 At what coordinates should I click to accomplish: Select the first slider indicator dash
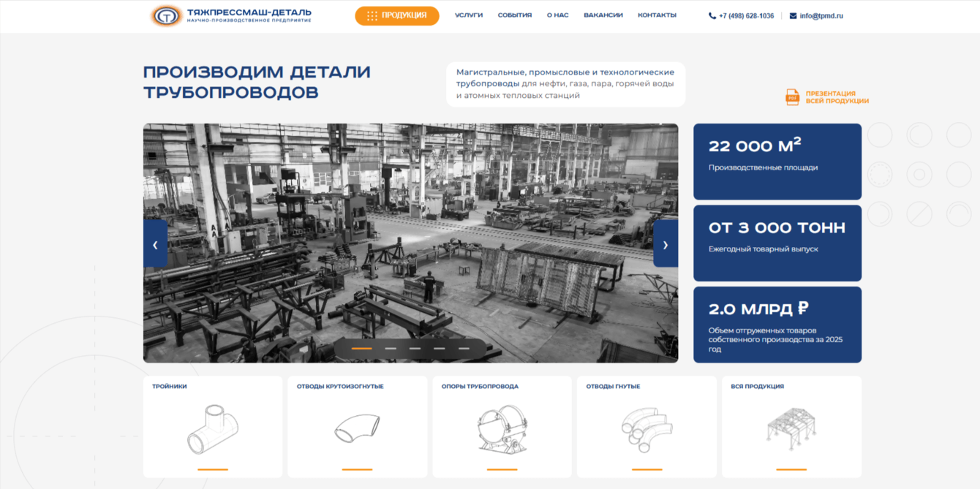tap(362, 349)
